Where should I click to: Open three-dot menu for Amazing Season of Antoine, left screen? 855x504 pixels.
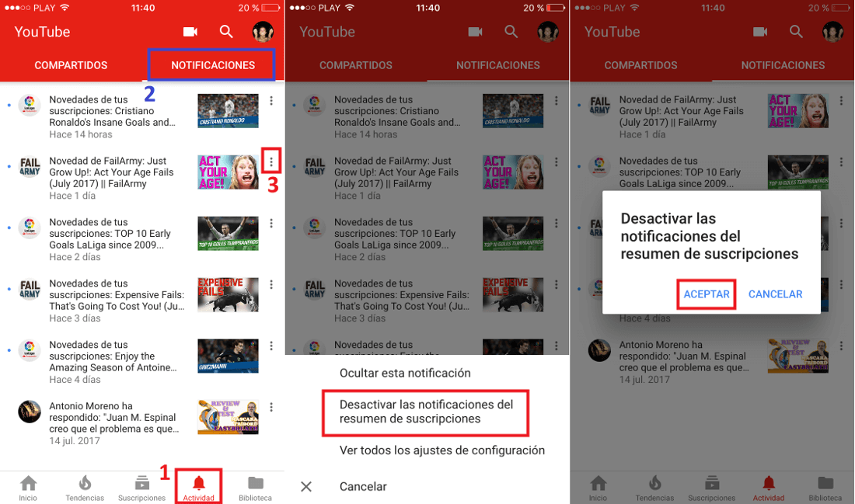271,346
